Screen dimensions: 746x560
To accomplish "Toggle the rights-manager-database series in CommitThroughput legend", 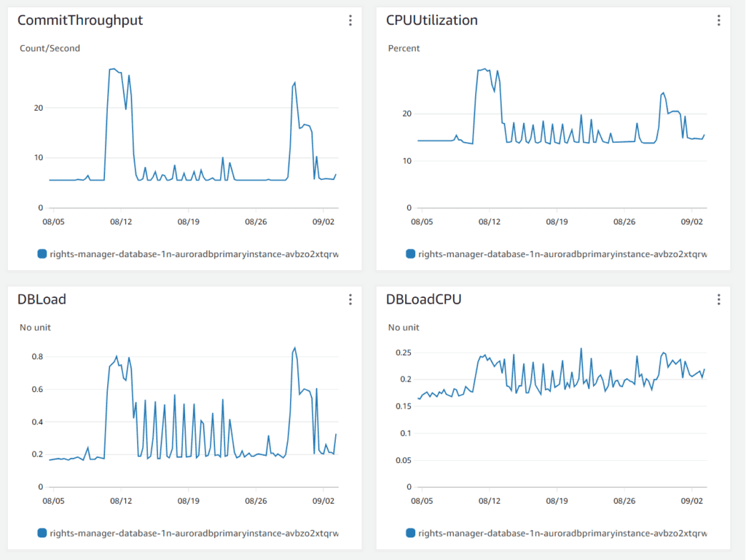I will 195,254.
